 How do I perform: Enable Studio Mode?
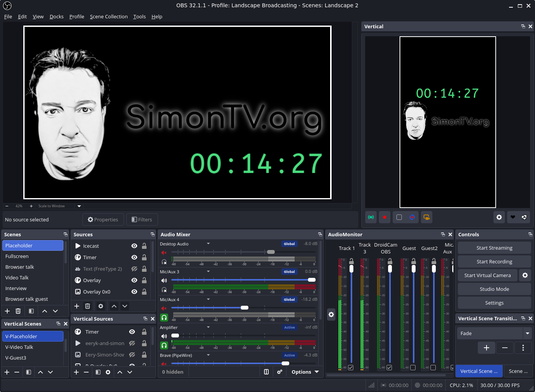click(495, 289)
